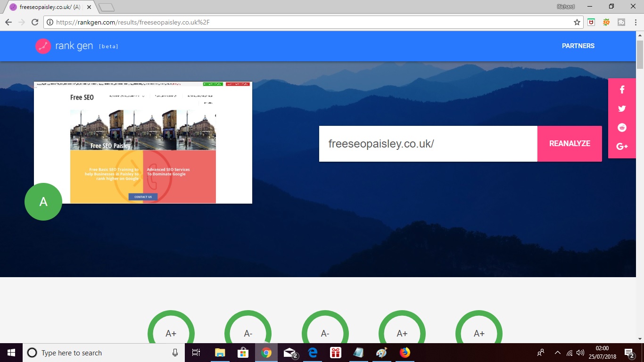This screenshot has width=644, height=362.
Task: Share the results on Reddit
Action: [622, 127]
